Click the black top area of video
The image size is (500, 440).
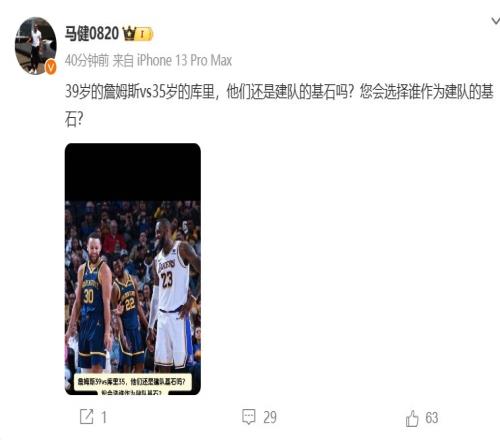(133, 172)
